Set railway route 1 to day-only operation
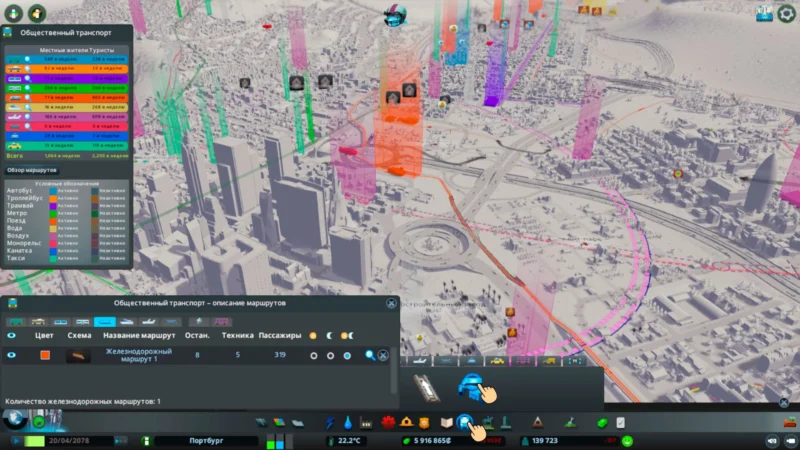Screen dimensions: 800x450 (314, 356)
